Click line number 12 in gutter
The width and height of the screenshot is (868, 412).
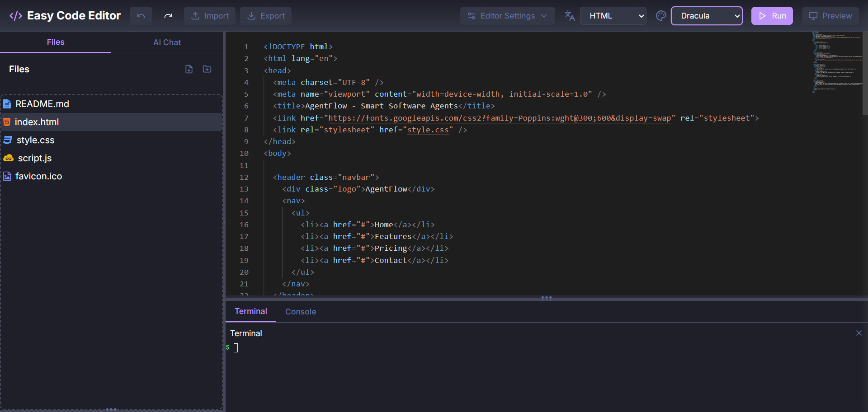[244, 177]
